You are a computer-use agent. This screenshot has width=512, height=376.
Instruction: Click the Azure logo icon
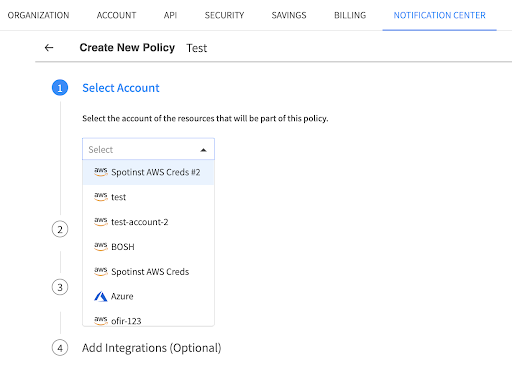[x=101, y=296]
